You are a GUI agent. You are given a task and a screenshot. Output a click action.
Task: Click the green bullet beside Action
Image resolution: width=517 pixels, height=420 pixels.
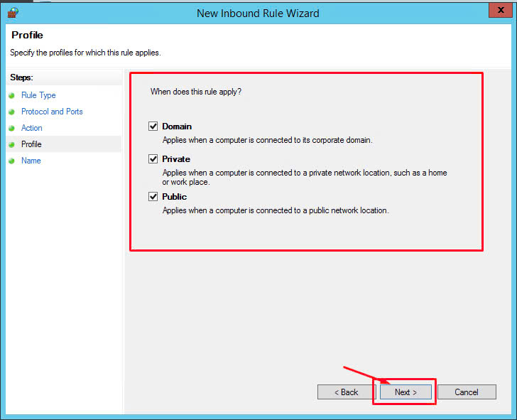[x=12, y=128]
